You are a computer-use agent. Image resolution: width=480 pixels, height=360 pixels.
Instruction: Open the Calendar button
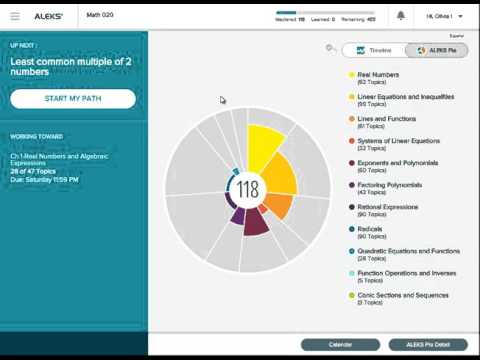[x=340, y=344]
